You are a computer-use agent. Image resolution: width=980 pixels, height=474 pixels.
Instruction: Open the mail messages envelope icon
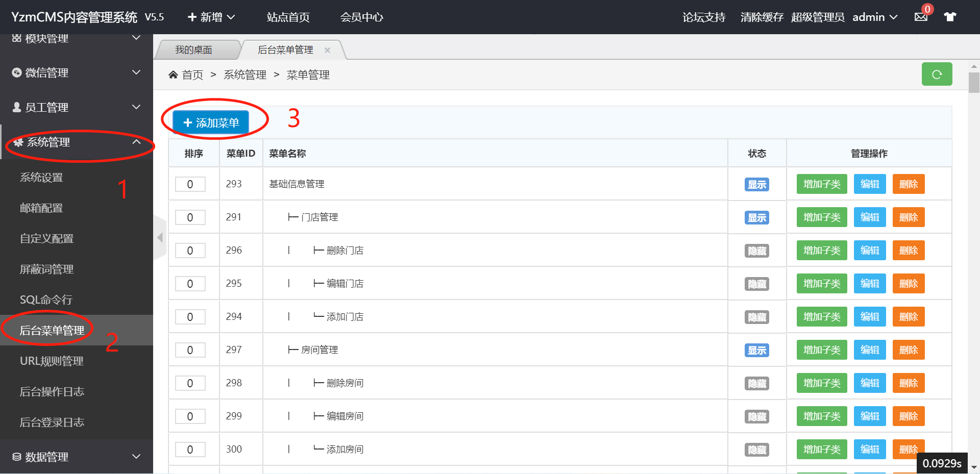pos(921,17)
